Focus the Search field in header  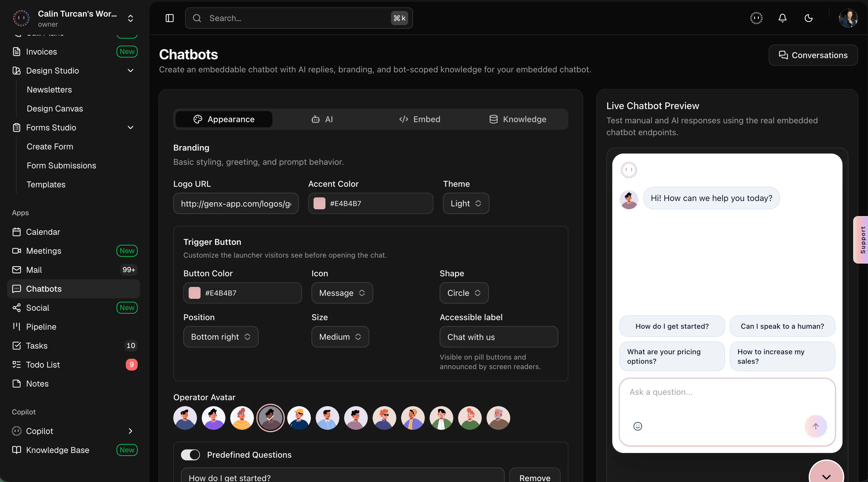299,18
